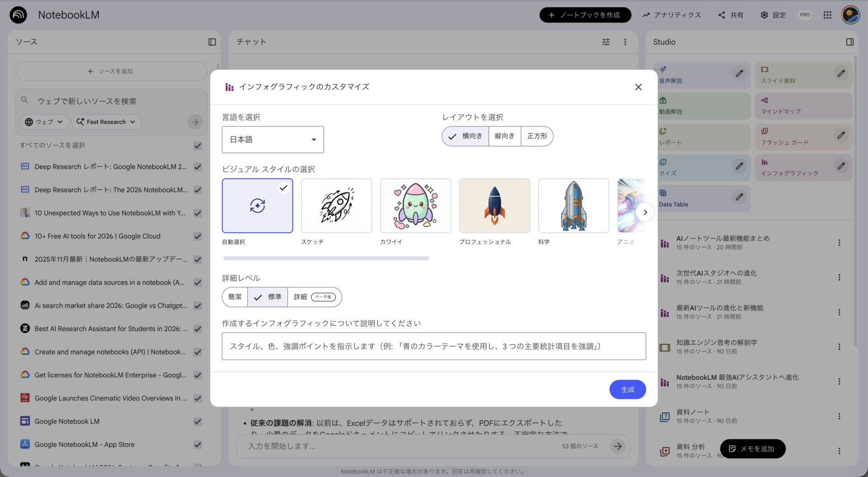Check the すべてのソースを選択 checkbox
Image resolution: width=868 pixels, height=477 pixels.
(198, 146)
